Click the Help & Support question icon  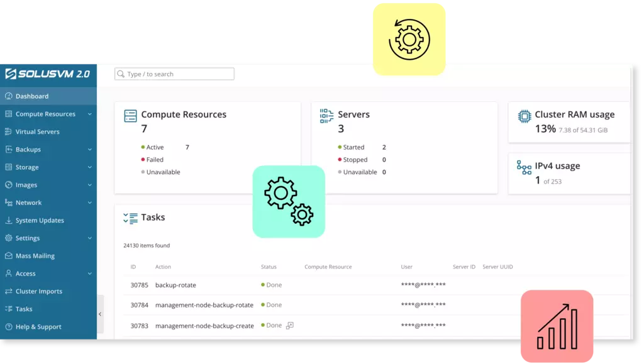9,327
